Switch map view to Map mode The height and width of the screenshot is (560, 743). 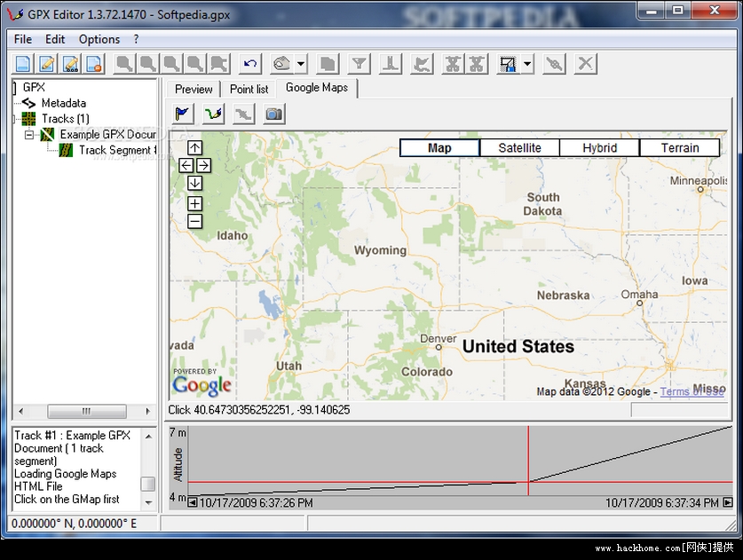(x=439, y=148)
